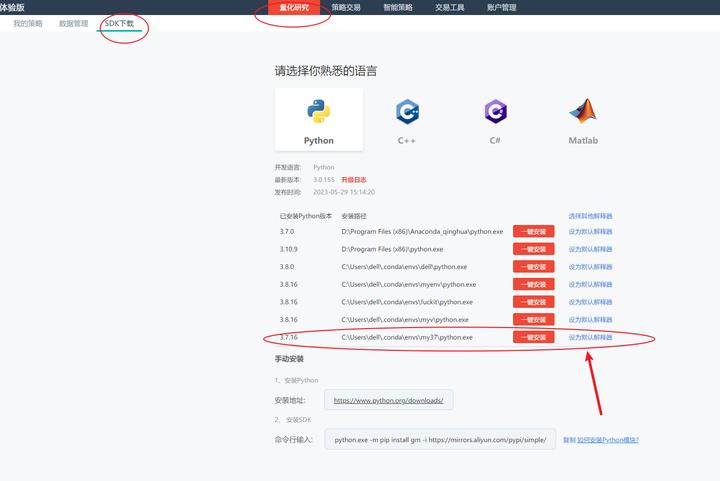Click the envs\my37\python.exe path text
The height and width of the screenshot is (481, 720).
[407, 337]
